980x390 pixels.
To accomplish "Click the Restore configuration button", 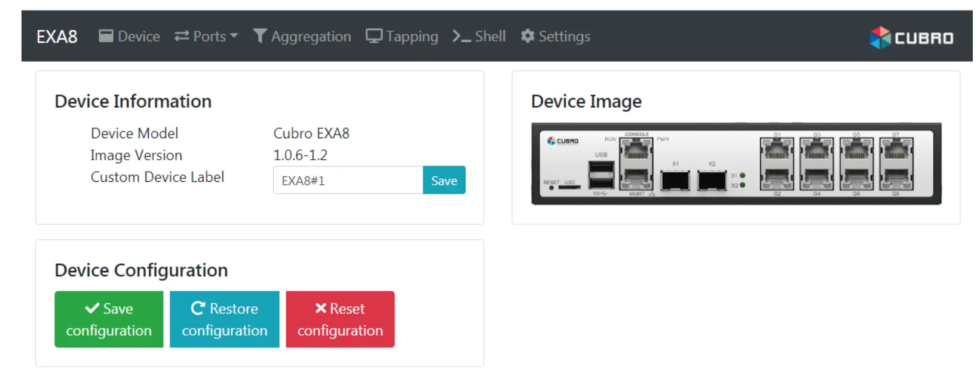I will 225,319.
